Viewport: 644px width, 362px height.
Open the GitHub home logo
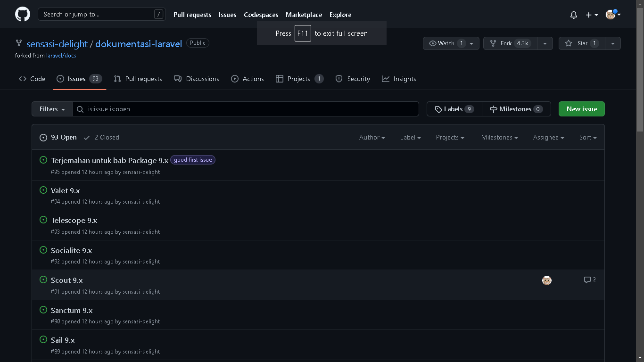coord(23,14)
